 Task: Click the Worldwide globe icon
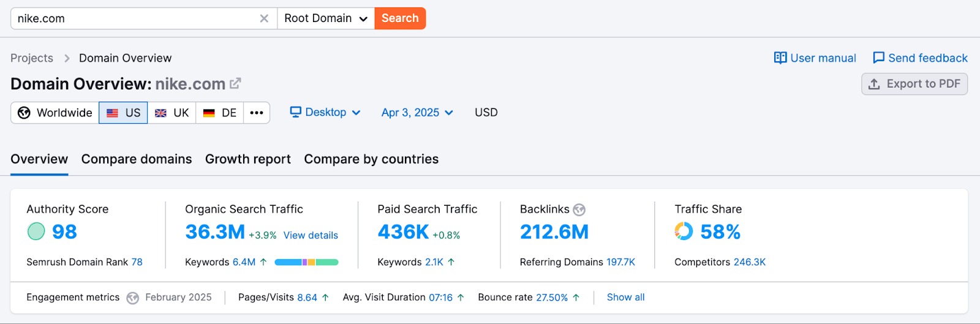pyautogui.click(x=24, y=113)
